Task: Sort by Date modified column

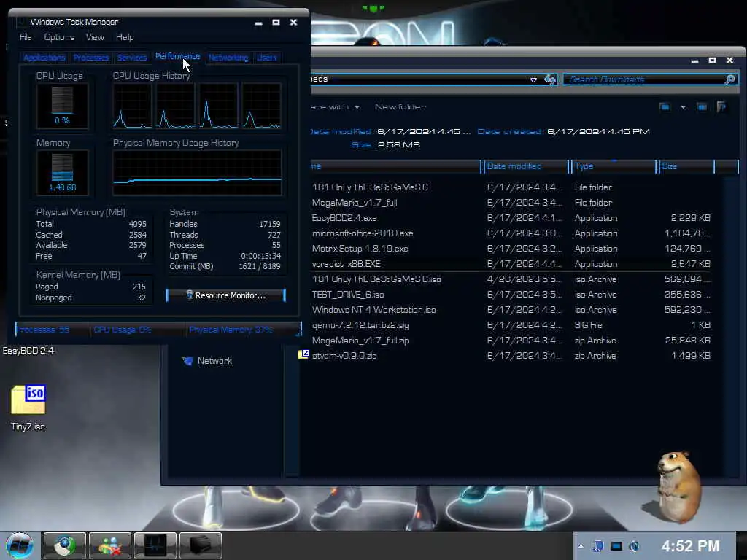Action: (525, 166)
